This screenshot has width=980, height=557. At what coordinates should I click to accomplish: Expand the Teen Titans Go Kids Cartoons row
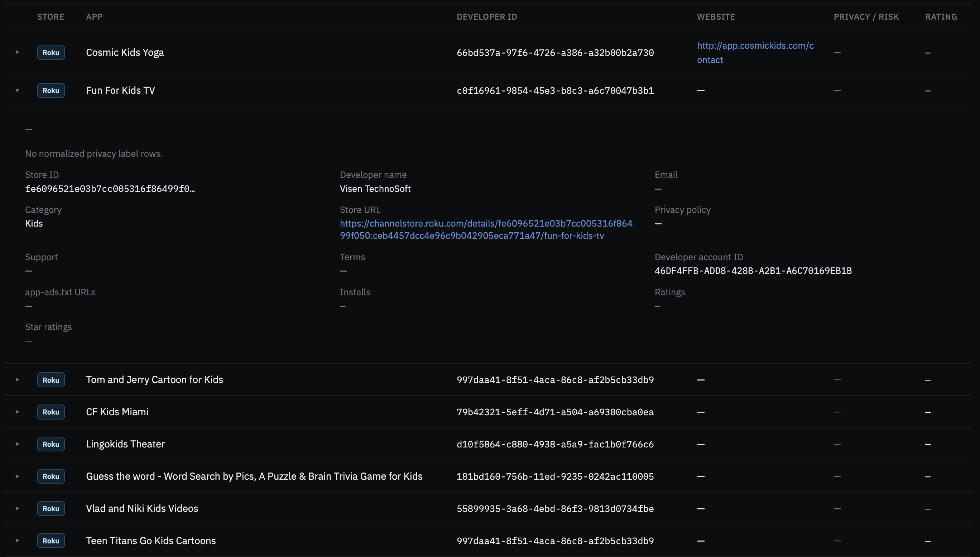(x=17, y=540)
